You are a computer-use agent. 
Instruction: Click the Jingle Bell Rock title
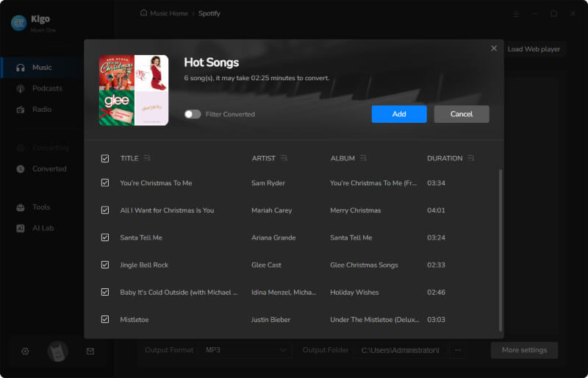click(144, 265)
